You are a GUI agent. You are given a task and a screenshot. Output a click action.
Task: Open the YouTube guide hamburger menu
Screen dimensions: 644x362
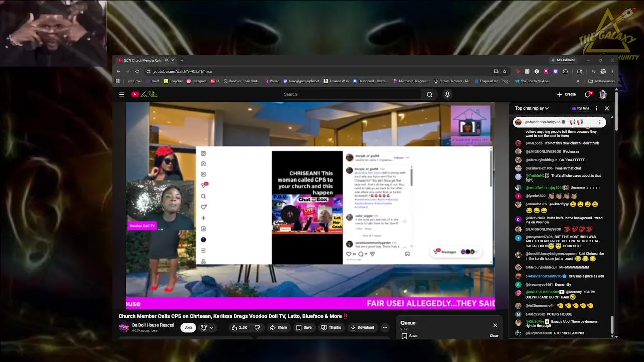pyautogui.click(x=121, y=94)
